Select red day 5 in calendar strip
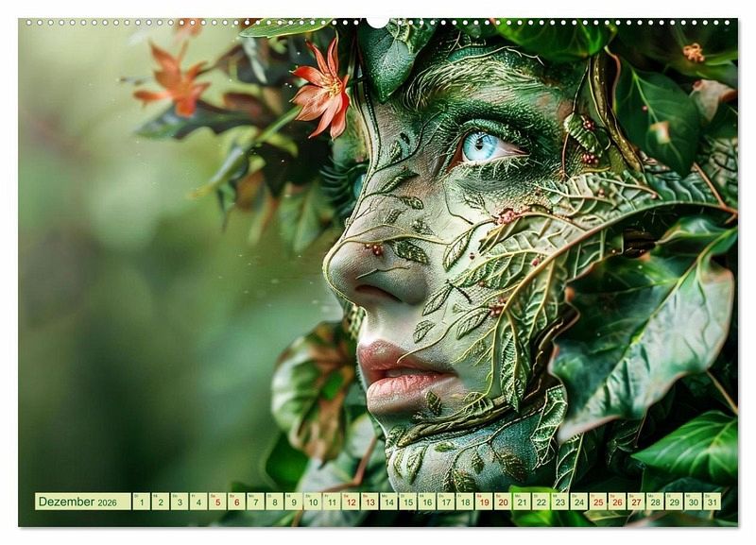The height and width of the screenshot is (545, 756). pos(217,502)
